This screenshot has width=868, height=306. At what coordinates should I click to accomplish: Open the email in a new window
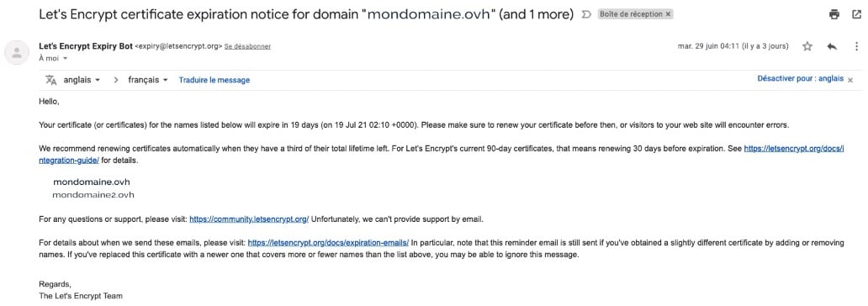(x=856, y=15)
